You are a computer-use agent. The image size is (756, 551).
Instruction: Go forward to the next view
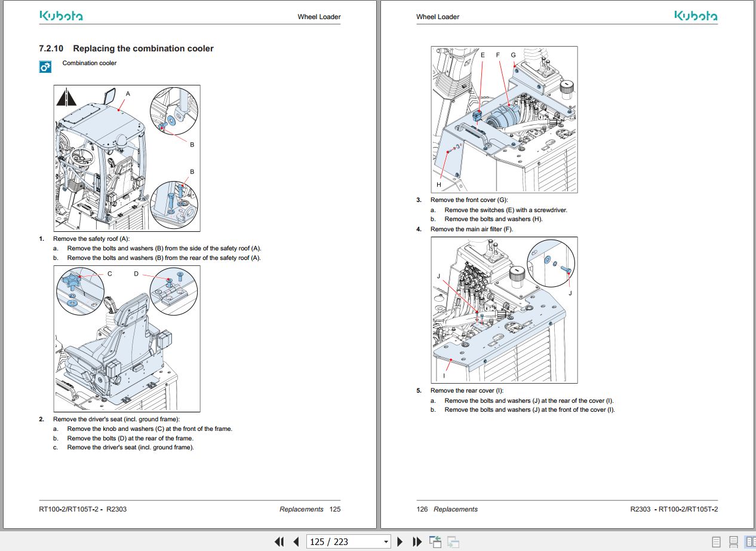tap(452, 541)
